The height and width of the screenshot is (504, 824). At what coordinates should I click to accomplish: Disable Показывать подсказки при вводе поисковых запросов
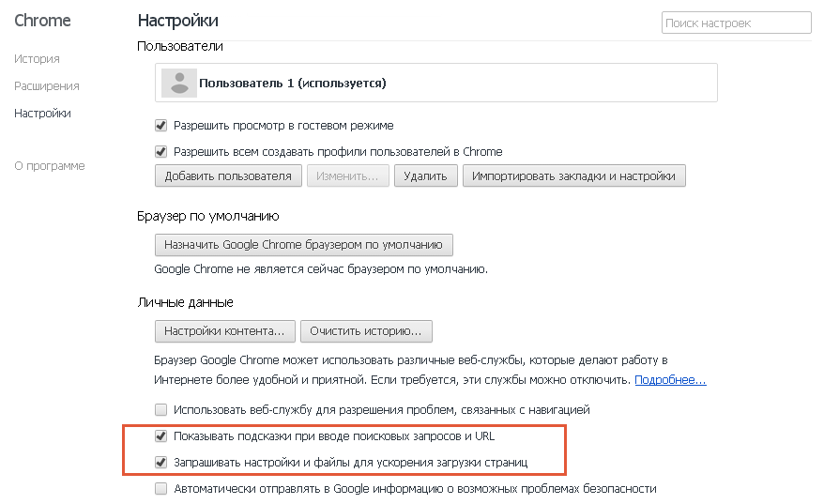coord(161,436)
